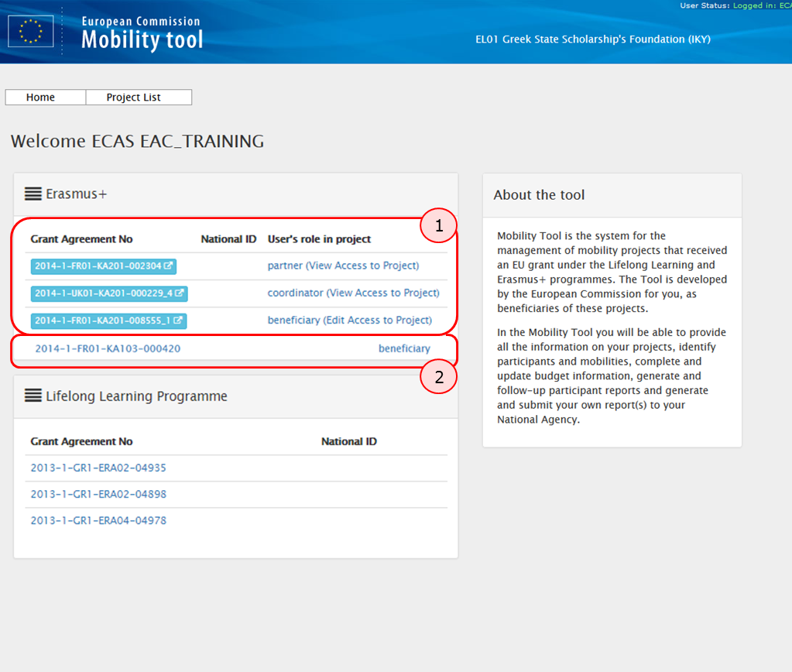Viewport: 792px width, 672px height.
Task: Click Erasmus+ National ID column header
Action: point(229,239)
